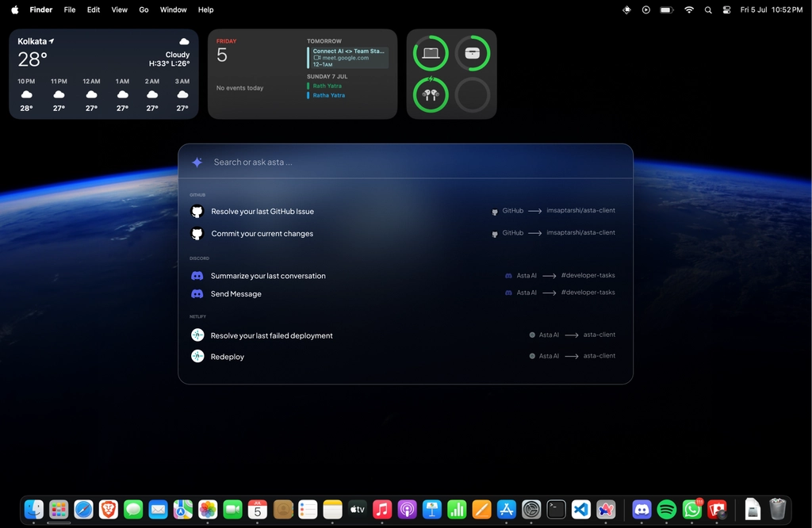Focus the 'Search or ask asta' field
Viewport: 812px width, 528px height.
click(x=405, y=162)
